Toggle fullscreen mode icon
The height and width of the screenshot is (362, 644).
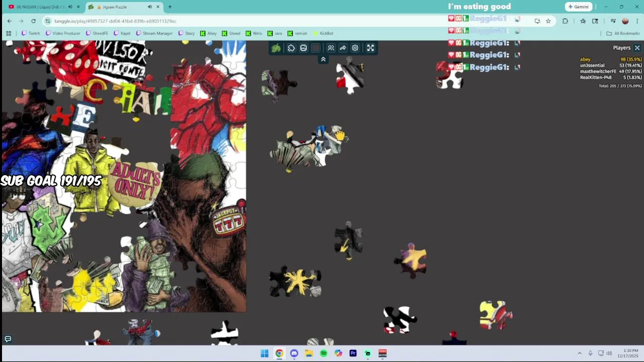pos(370,48)
